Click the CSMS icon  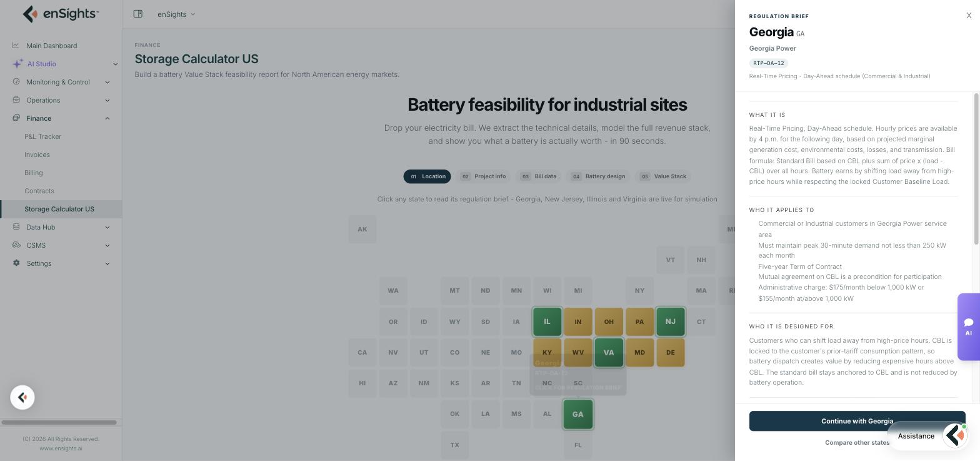16,245
